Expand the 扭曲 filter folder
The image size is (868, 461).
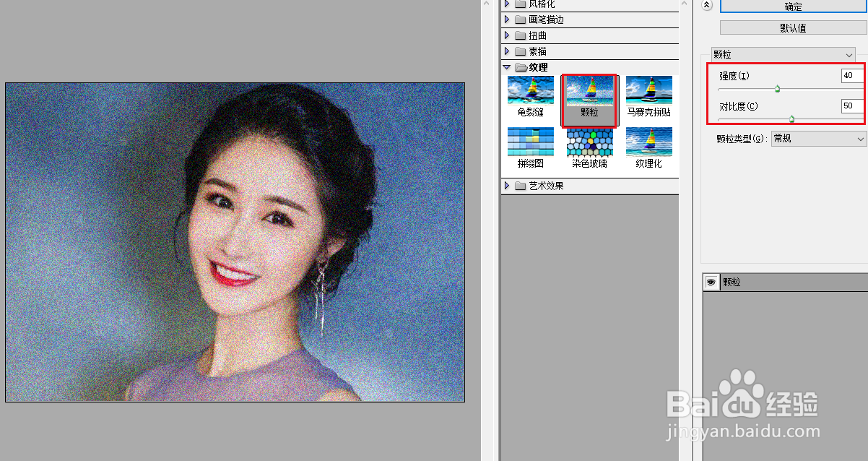pyautogui.click(x=507, y=35)
